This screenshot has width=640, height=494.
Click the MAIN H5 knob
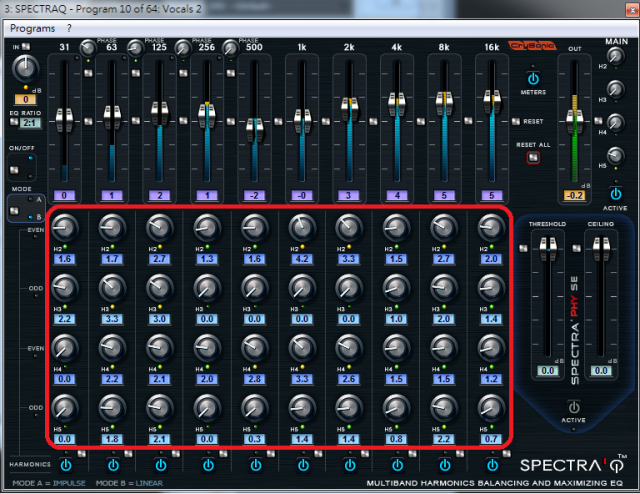coord(615,155)
